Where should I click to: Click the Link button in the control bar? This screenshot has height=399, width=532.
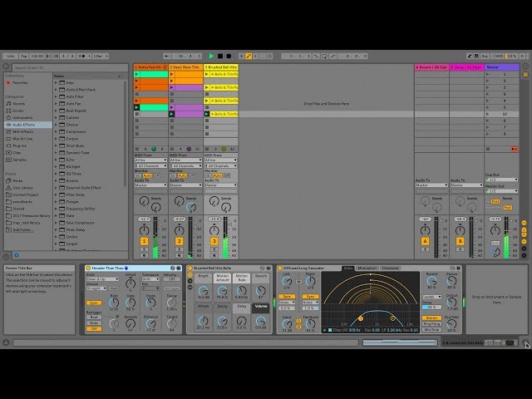coord(11,56)
